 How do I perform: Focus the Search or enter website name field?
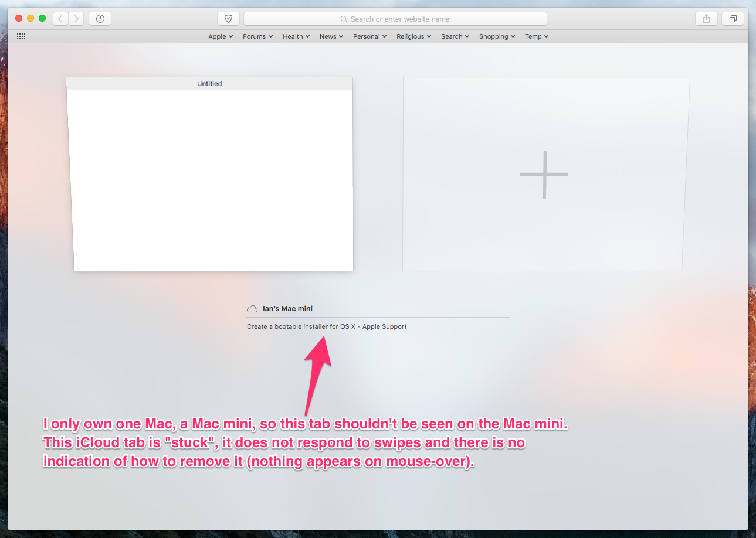tap(395, 19)
